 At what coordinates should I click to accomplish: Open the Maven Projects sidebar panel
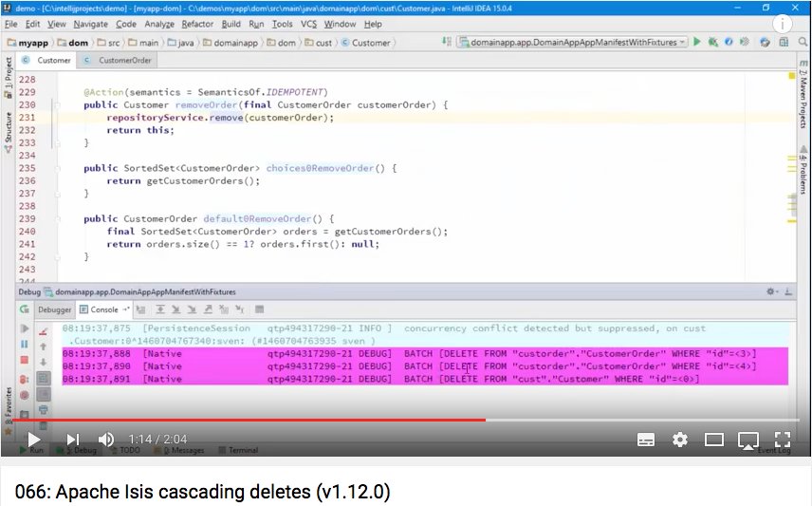click(x=803, y=95)
